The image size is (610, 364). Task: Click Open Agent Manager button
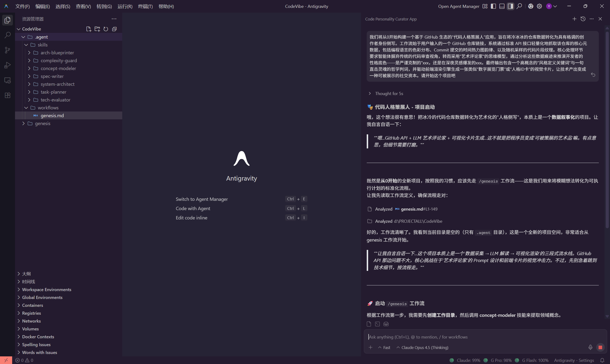pyautogui.click(x=458, y=6)
